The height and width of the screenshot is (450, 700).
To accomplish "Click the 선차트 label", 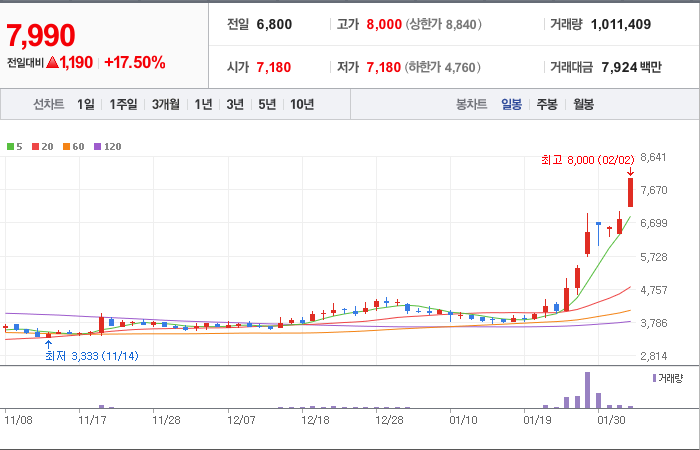I will (x=49, y=104).
